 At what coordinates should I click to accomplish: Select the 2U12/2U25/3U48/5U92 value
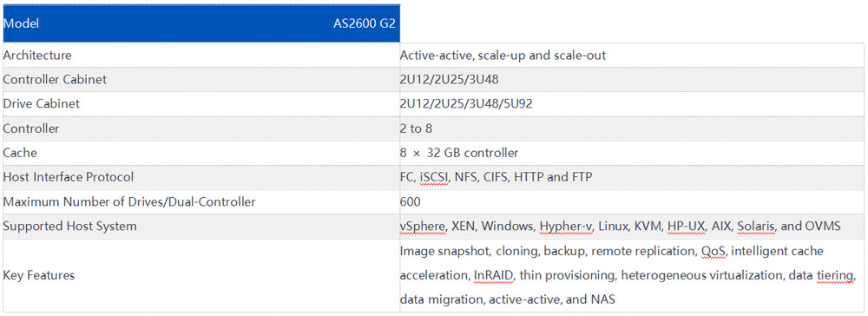coord(466,104)
